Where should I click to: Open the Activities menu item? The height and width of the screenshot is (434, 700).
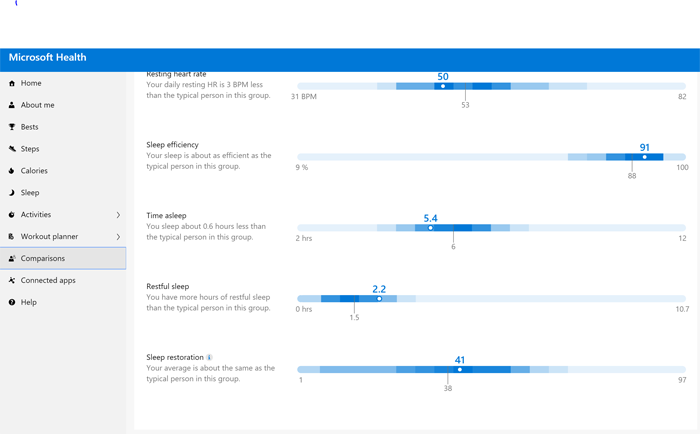(36, 215)
